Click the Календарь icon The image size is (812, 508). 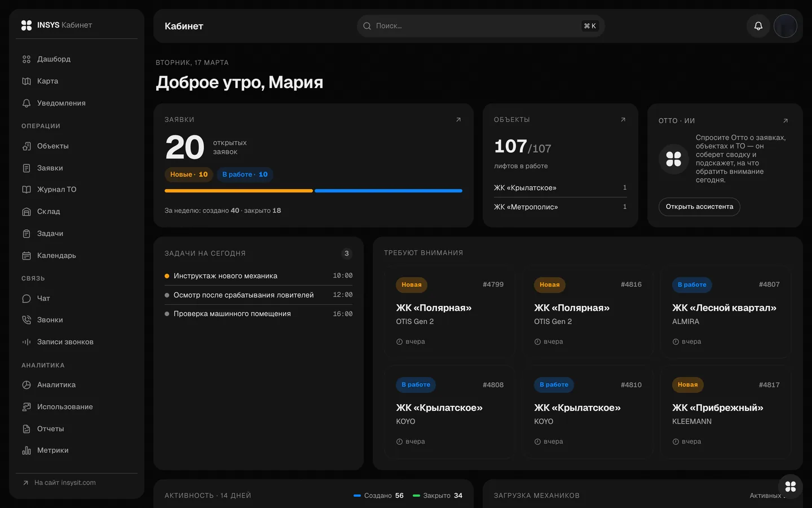tap(27, 256)
